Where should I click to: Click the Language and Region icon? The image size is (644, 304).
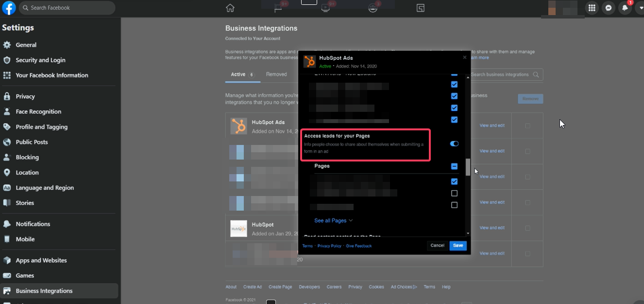pyautogui.click(x=7, y=187)
